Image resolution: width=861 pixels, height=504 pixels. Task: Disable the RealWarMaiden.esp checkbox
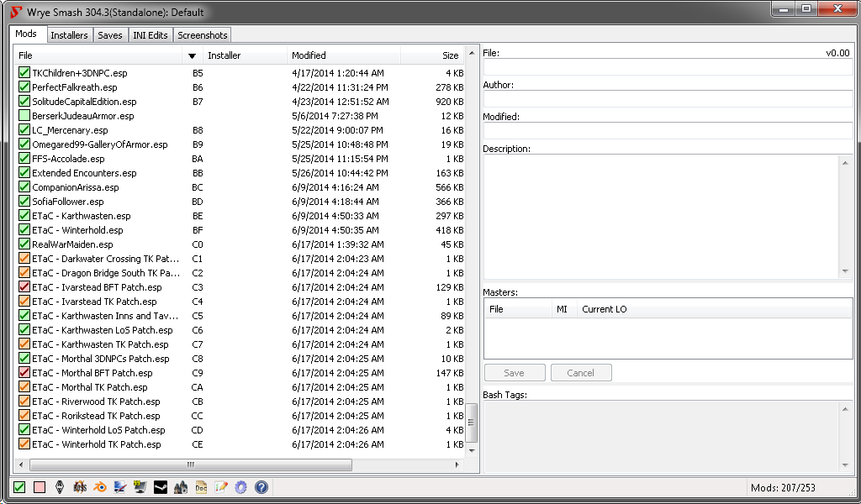pyautogui.click(x=24, y=244)
